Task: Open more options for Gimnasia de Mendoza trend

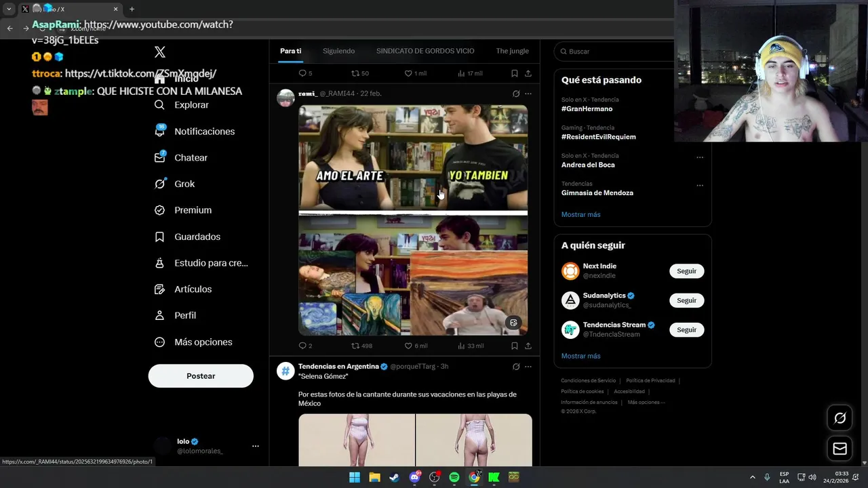Action: pyautogui.click(x=700, y=185)
